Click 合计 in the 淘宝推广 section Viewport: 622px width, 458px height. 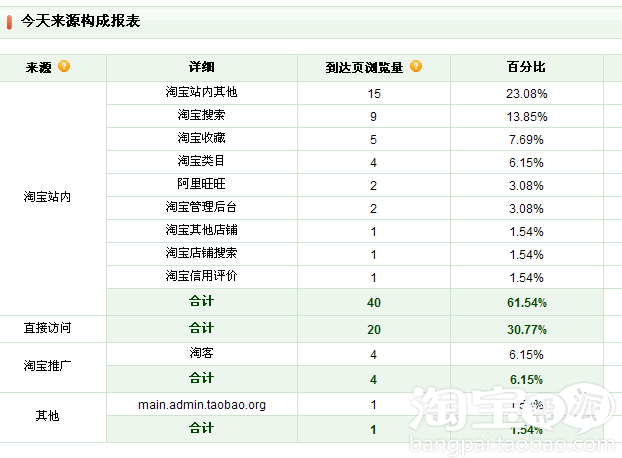(x=202, y=378)
